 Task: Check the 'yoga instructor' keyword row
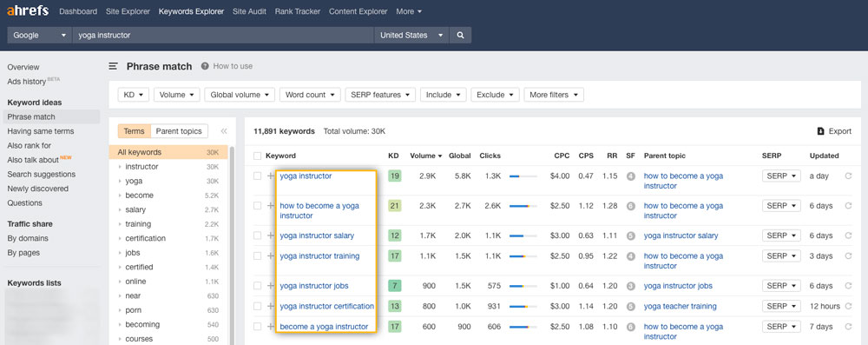[257, 176]
